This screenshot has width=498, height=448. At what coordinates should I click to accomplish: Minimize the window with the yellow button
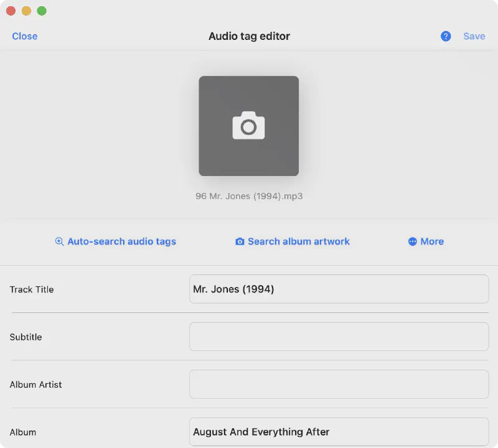point(26,11)
